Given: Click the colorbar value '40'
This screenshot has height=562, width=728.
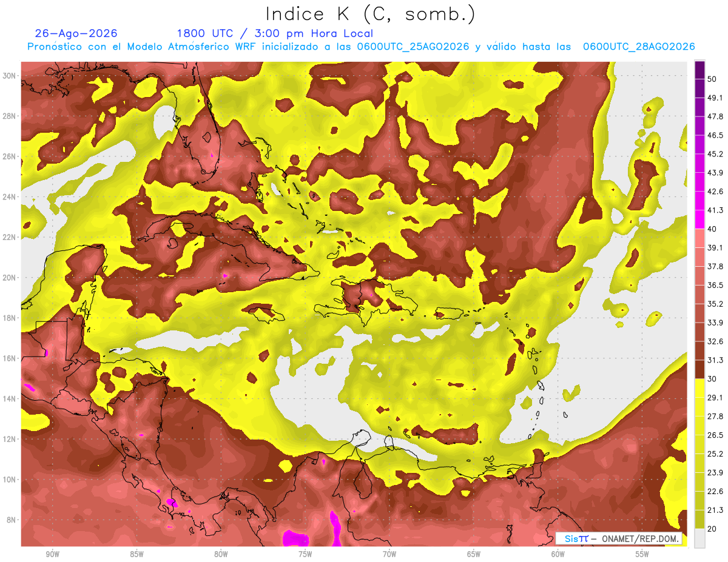Looking at the screenshot, I should (712, 229).
